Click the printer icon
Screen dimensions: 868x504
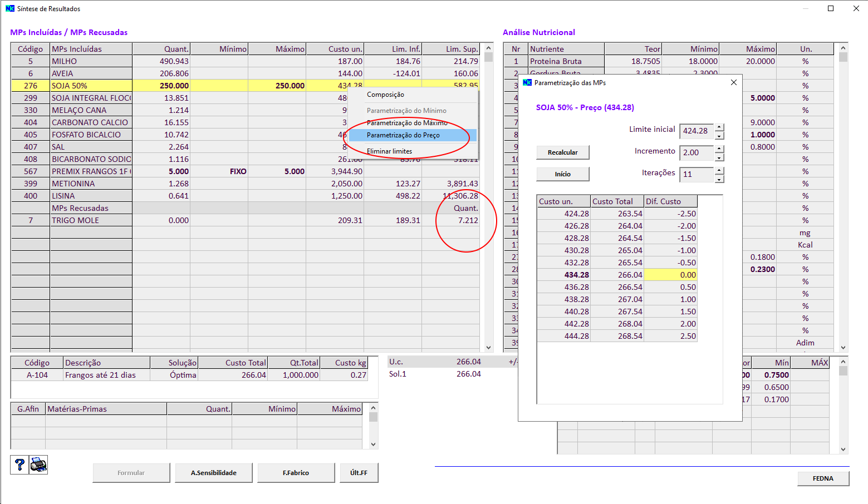[x=38, y=465]
